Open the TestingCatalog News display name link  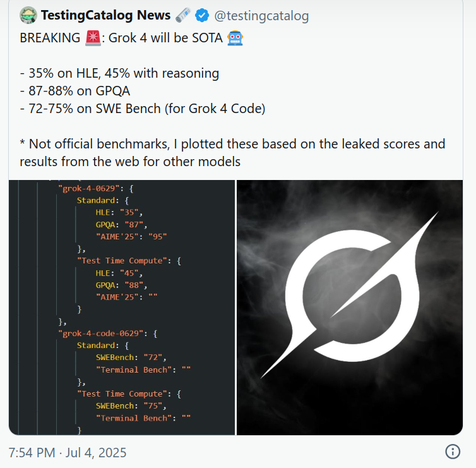pyautogui.click(x=106, y=15)
